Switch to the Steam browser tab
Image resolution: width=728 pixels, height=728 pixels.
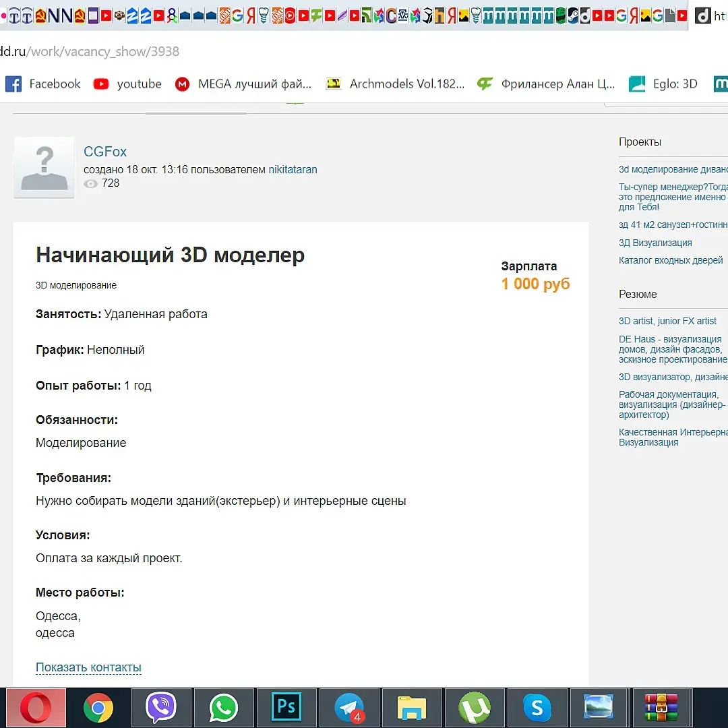point(573,16)
